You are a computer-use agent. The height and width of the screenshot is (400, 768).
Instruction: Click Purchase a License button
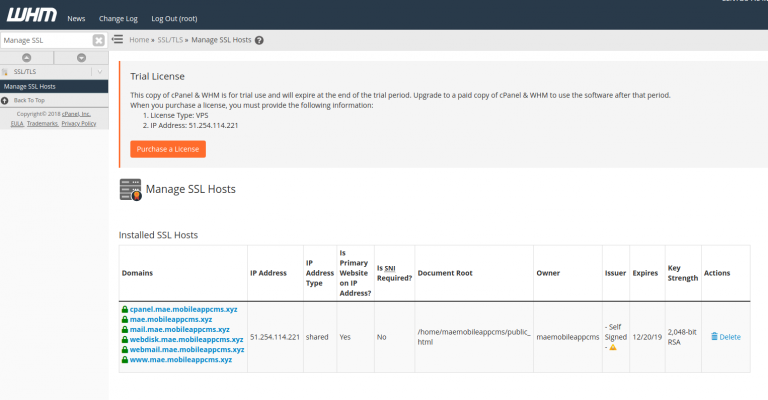click(167, 149)
